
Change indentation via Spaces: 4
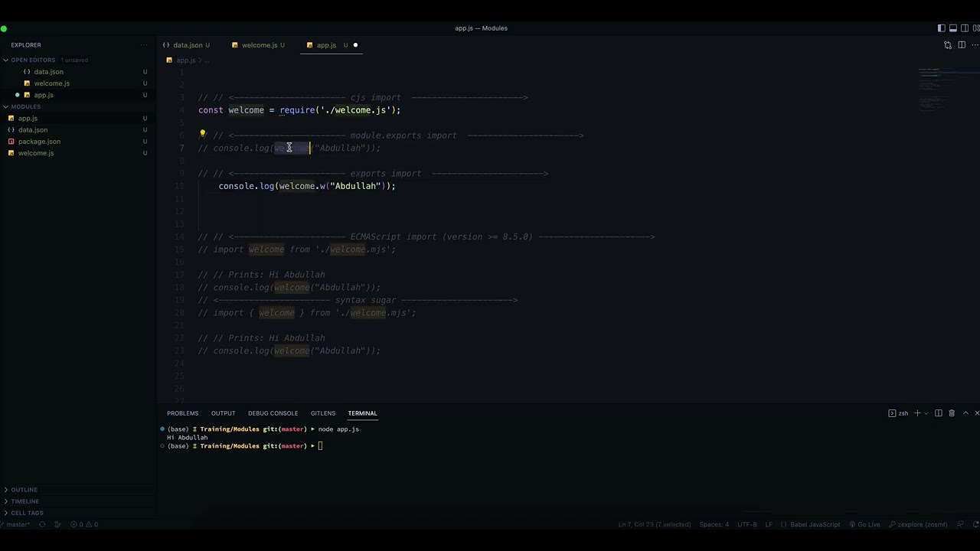click(714, 524)
